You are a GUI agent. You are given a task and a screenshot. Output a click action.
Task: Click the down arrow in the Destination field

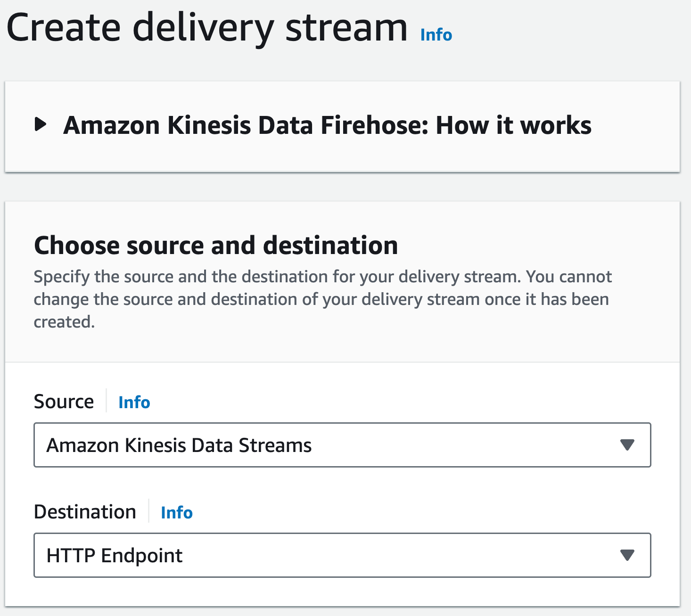[627, 555]
